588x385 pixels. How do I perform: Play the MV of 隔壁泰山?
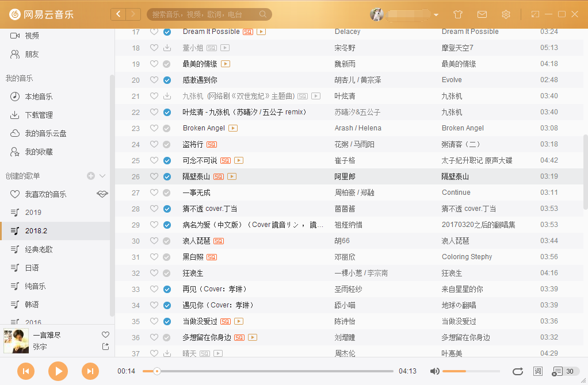tap(232, 176)
